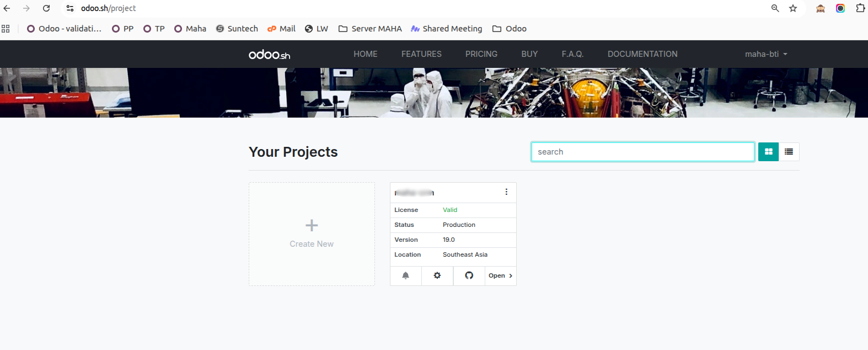Viewport: 868px width, 350px height.
Task: Open the project card three-dot menu
Action: pyautogui.click(x=506, y=192)
